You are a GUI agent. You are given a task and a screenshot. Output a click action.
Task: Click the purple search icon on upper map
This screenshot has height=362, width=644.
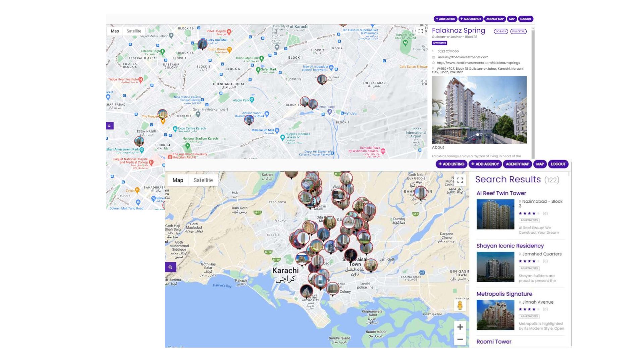click(x=109, y=126)
